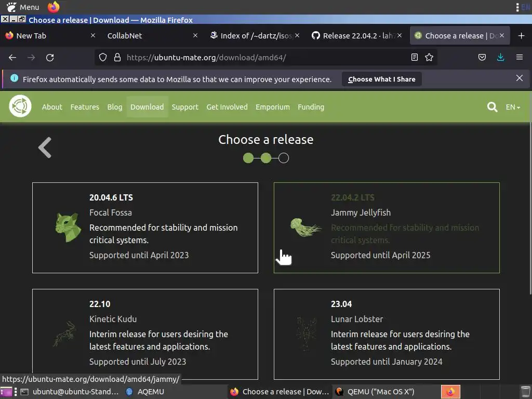Open the Firefox hamburger application menu
Image resolution: width=532 pixels, height=399 pixels.
tap(520, 57)
